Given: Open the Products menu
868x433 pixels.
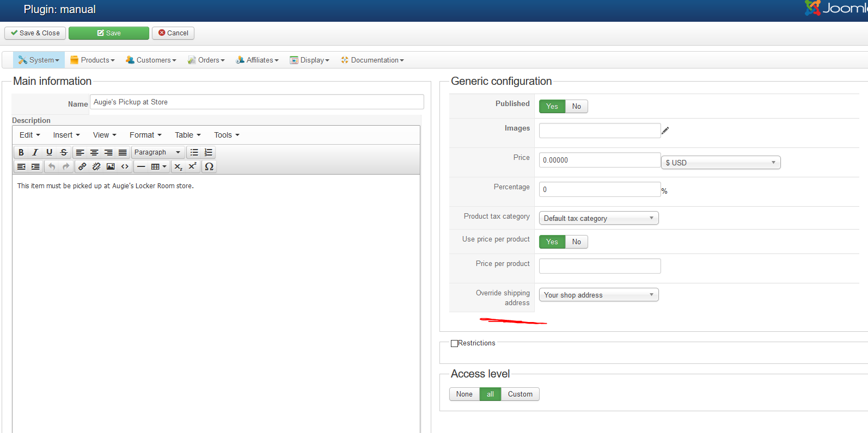Looking at the screenshot, I should pyautogui.click(x=92, y=60).
